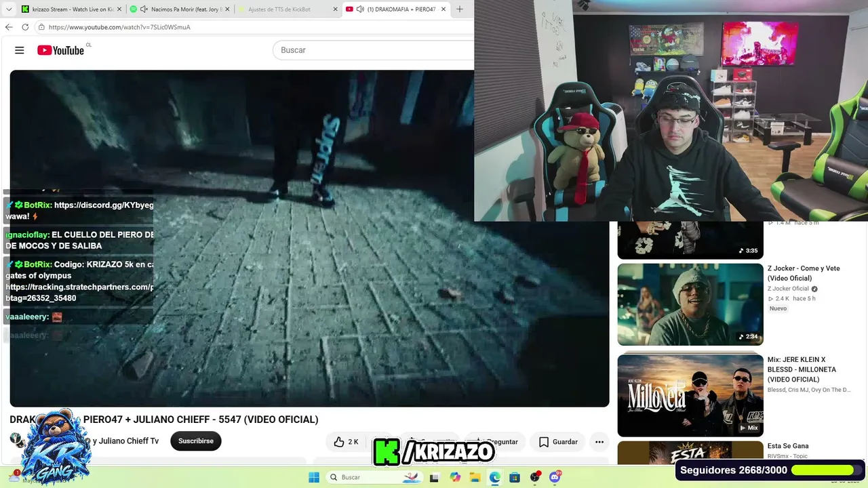Open the YouTube guide hamburger menu

[x=20, y=50]
